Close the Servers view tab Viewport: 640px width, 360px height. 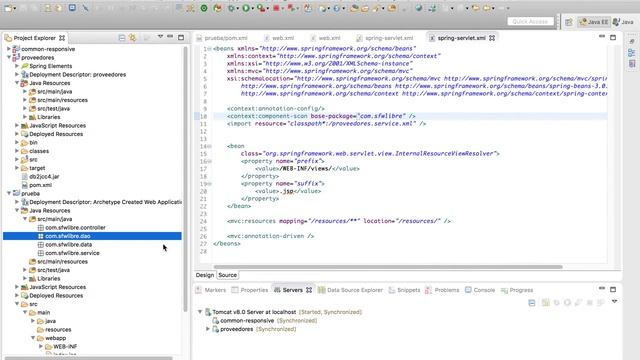[309, 290]
